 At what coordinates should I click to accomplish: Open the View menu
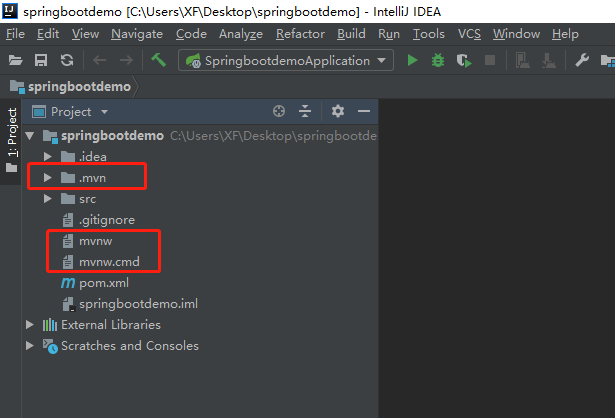[85, 34]
